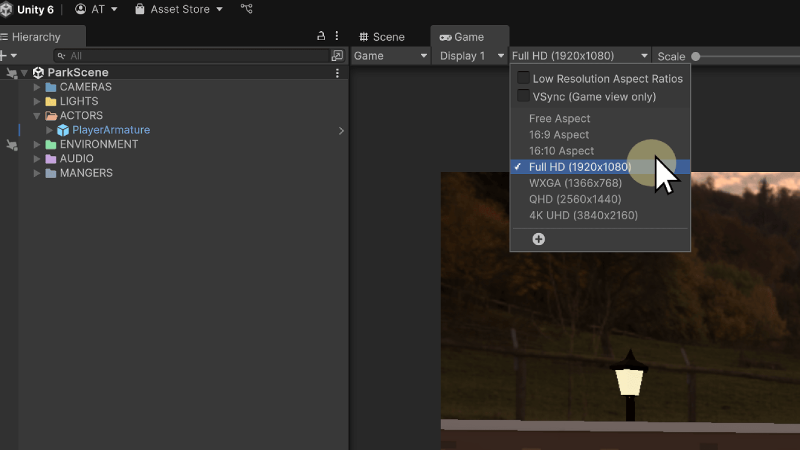Enable Low Resolution Aspect Ratios checkbox

[523, 78]
